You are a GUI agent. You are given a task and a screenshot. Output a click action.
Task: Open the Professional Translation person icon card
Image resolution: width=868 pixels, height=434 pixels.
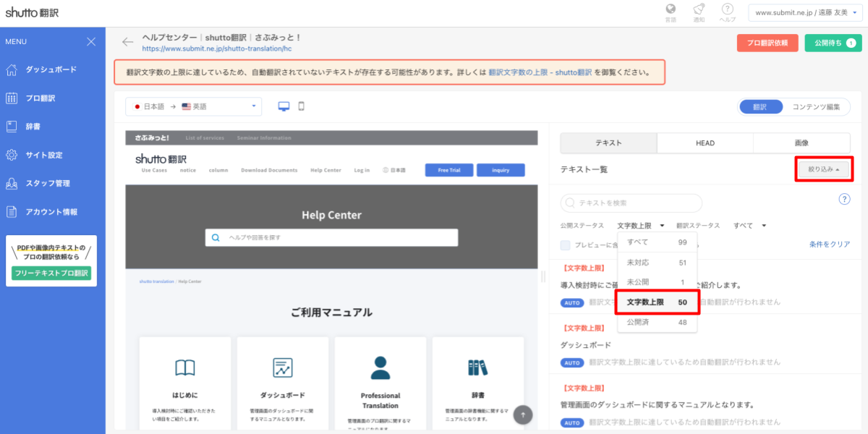pos(380,383)
